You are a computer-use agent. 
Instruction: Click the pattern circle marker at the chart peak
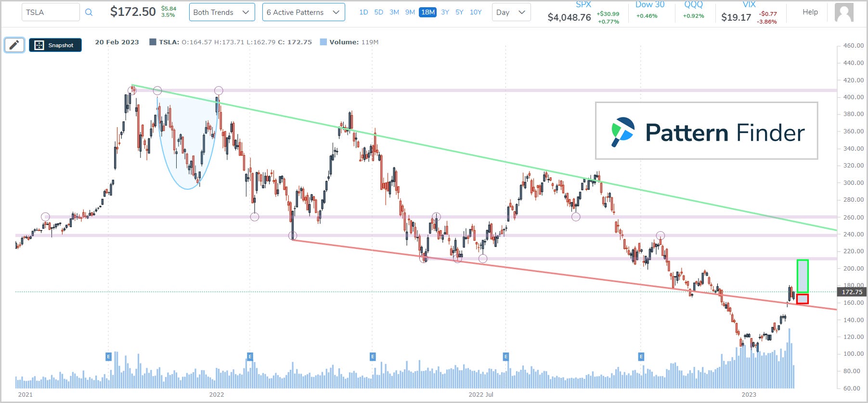132,90
